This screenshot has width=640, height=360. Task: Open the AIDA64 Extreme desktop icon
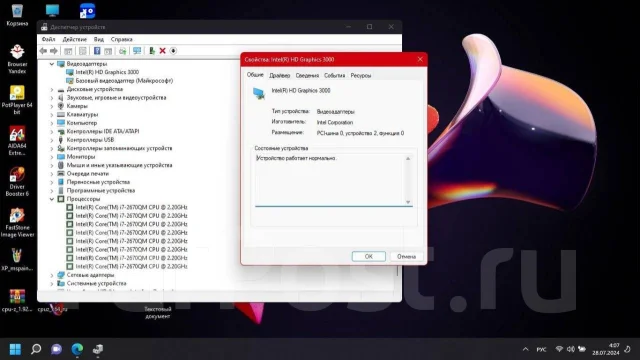(17, 141)
